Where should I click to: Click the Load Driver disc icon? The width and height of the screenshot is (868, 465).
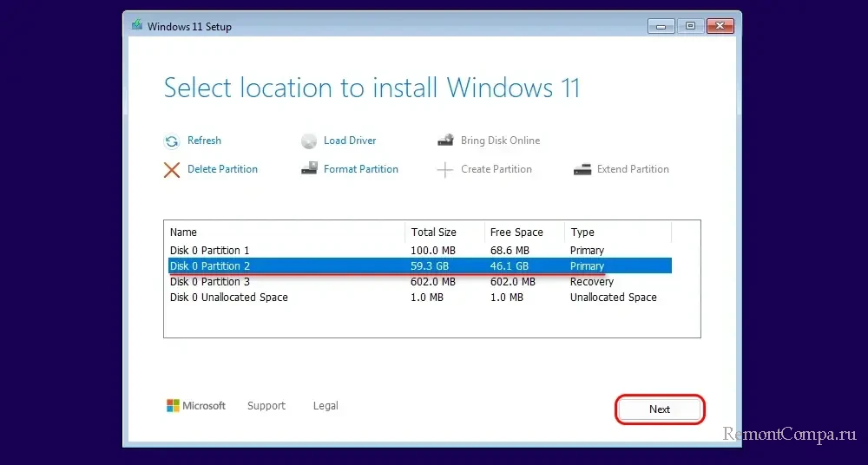[309, 141]
